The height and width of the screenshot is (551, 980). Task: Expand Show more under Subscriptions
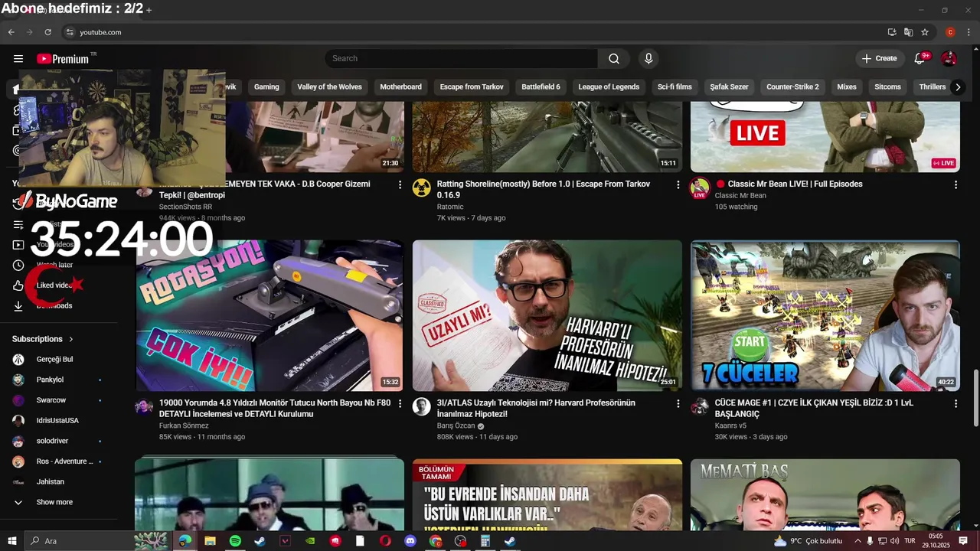pyautogui.click(x=54, y=502)
